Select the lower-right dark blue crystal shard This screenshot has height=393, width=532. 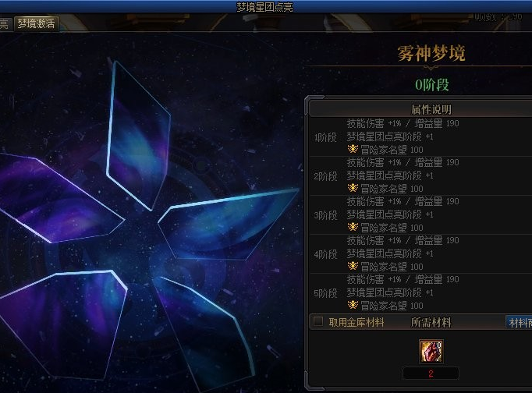click(204, 334)
